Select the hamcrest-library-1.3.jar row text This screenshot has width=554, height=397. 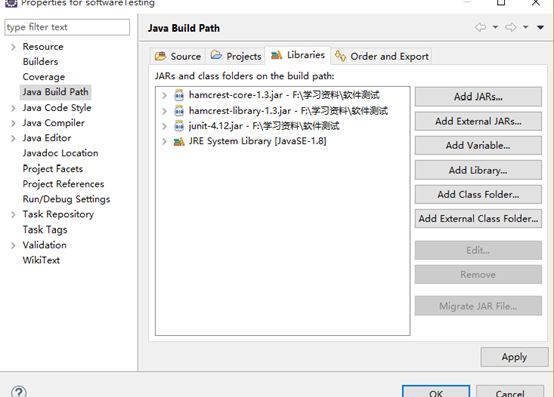pos(288,111)
